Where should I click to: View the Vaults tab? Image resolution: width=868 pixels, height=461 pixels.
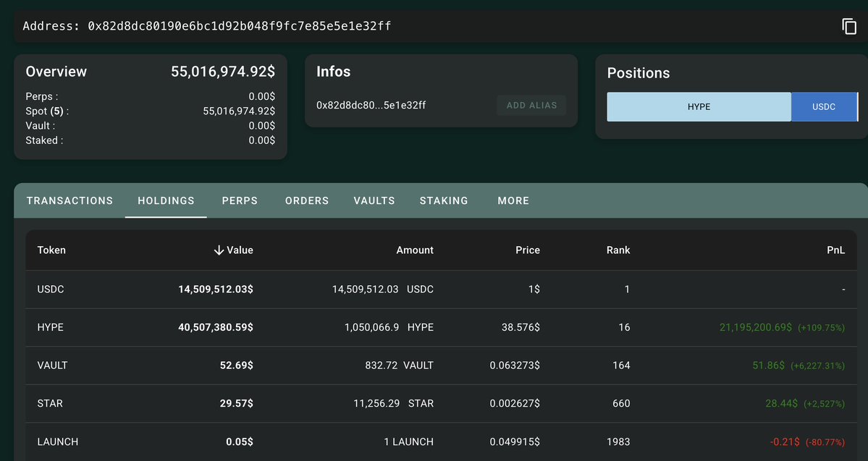374,200
